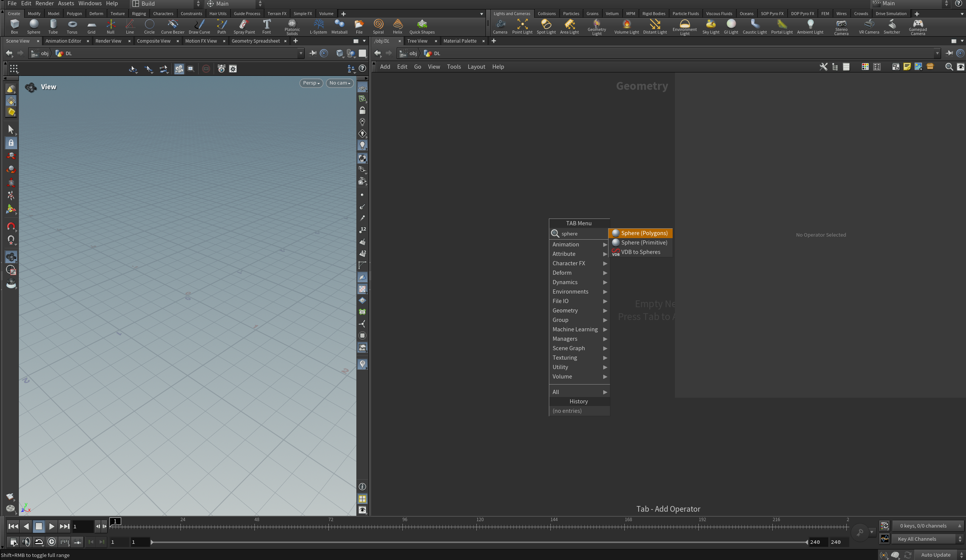Image resolution: width=966 pixels, height=560 pixels.
Task: Add an Environment Light from shelf
Action: (x=684, y=26)
